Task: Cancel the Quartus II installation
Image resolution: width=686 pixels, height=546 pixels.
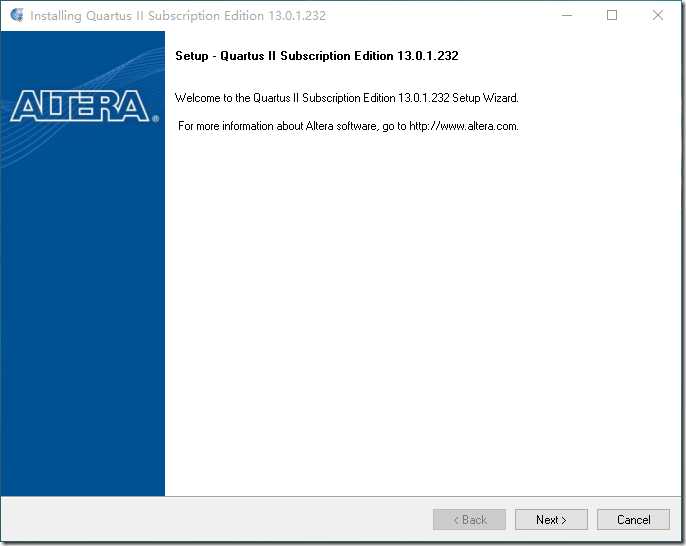Action: [633, 519]
